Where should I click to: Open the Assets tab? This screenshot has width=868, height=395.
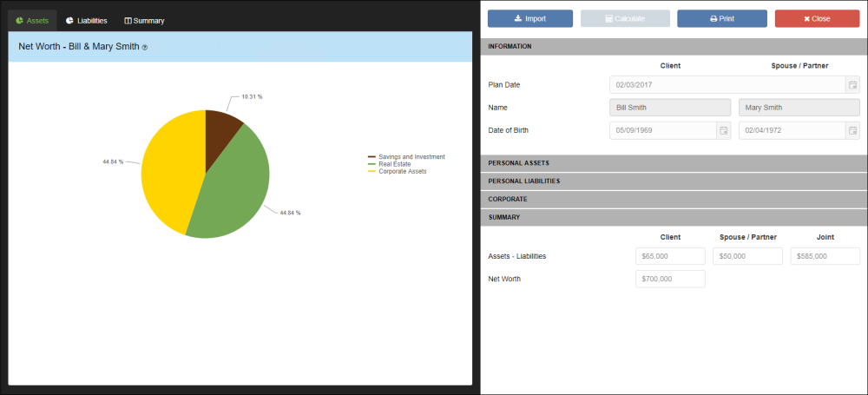[32, 21]
